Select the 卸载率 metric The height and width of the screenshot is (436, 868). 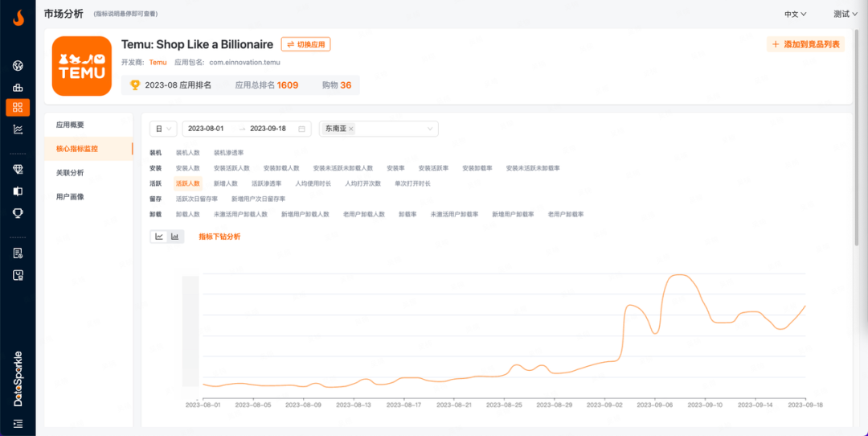click(407, 215)
